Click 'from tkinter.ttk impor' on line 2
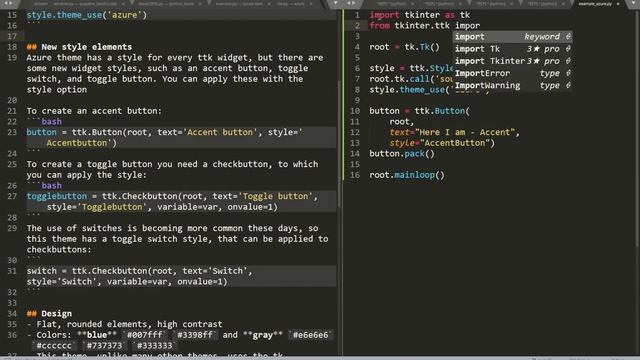Screen dimensions: 640x360 tap(424, 26)
